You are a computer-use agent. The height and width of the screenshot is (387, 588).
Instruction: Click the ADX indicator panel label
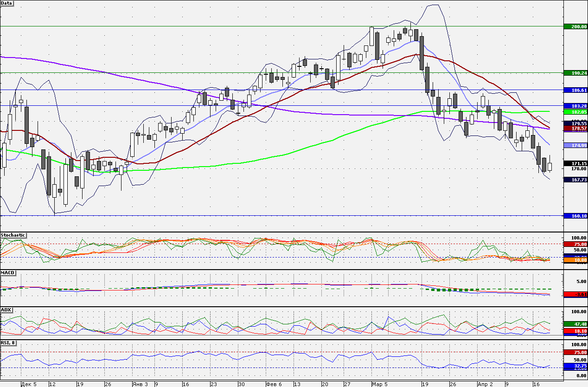(x=6, y=310)
